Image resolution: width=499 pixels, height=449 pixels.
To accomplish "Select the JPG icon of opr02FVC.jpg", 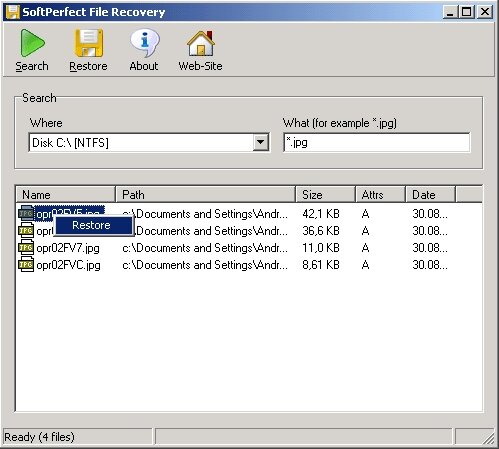I will tap(26, 265).
